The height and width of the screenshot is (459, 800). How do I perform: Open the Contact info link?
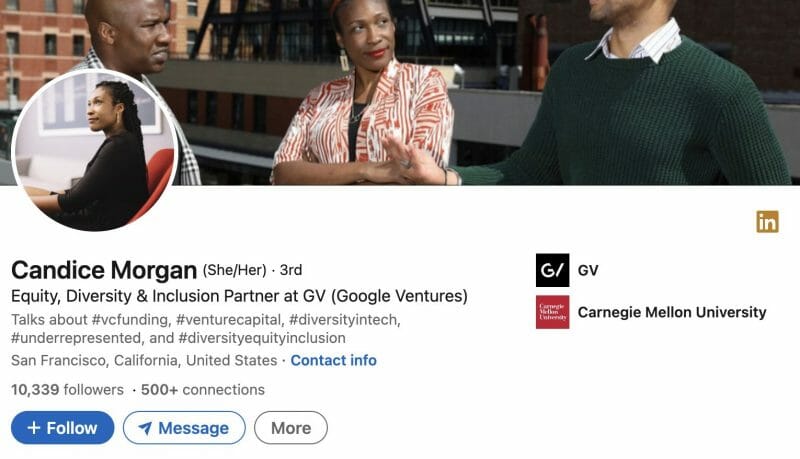point(334,360)
